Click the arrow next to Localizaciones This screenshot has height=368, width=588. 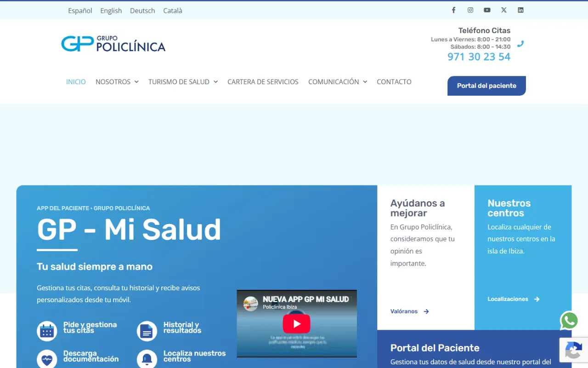(x=537, y=299)
